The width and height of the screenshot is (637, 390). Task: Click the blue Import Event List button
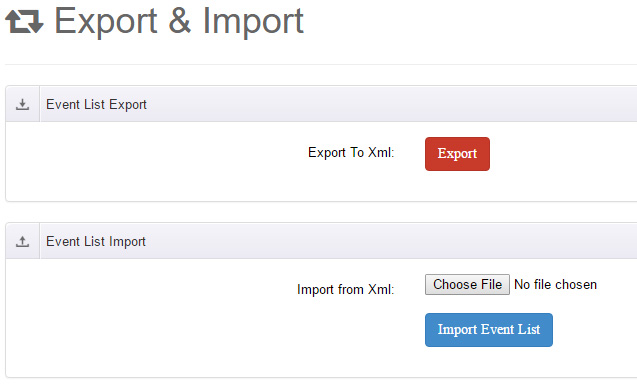[489, 330]
